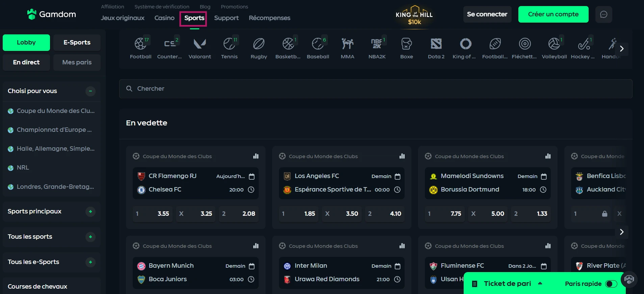
Task: Open the Hockey category icon
Action: coord(583,48)
